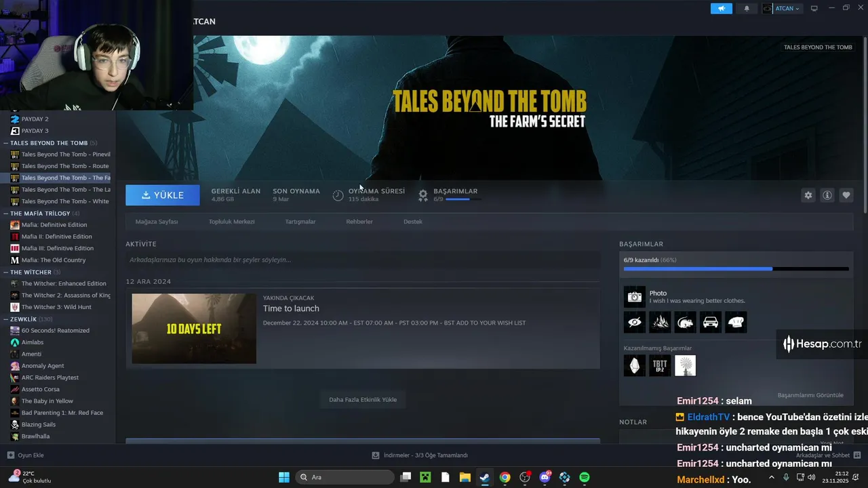Click the small progress bar under BAŞARIMLAR
The image size is (868, 488).
[462, 199]
